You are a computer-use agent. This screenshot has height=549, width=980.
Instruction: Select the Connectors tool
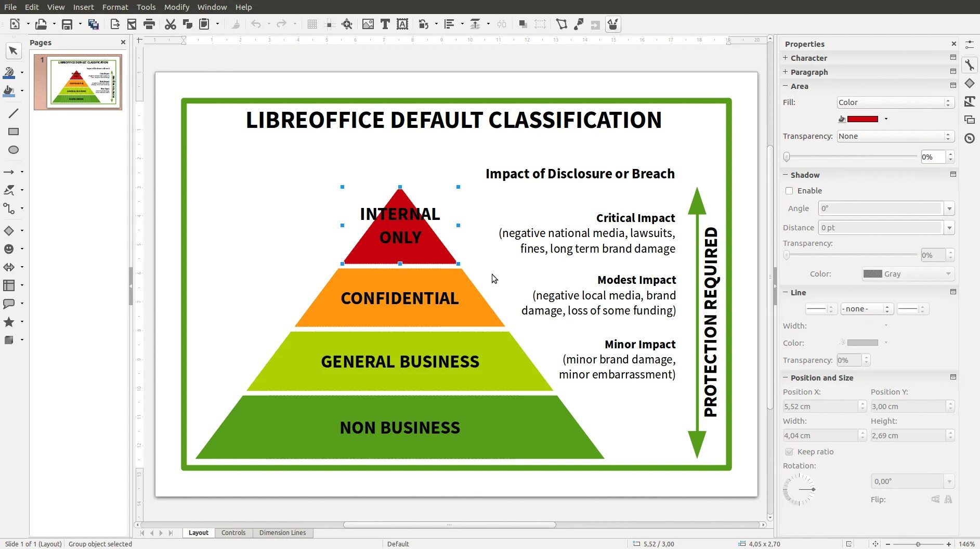(x=9, y=208)
